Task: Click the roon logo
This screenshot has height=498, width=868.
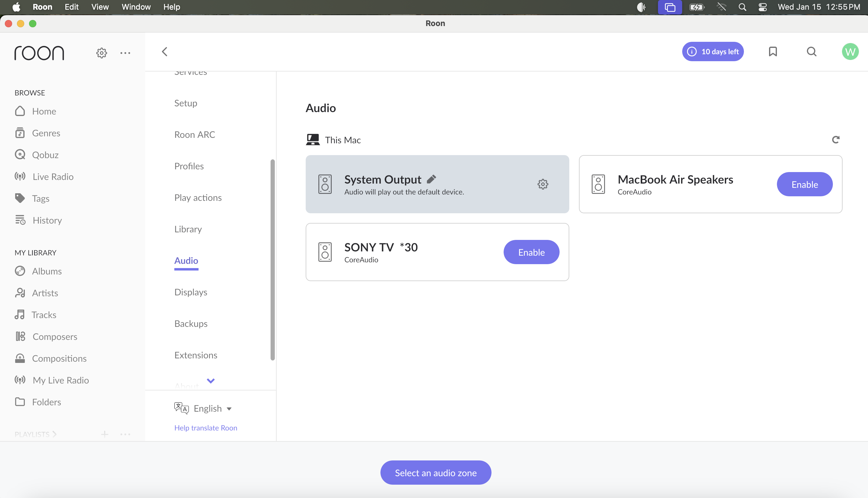Action: [x=39, y=53]
